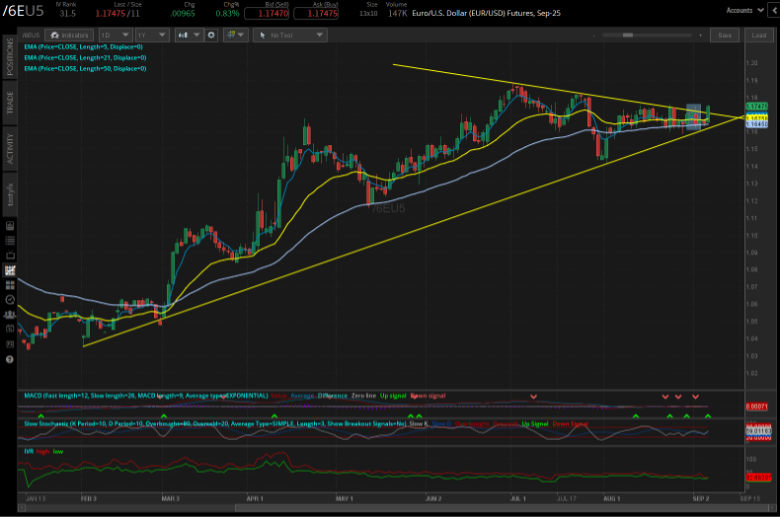The width and height of the screenshot is (780, 518).
Task: Click the watchlist lines icon in sidebar
Action: pos(9,241)
